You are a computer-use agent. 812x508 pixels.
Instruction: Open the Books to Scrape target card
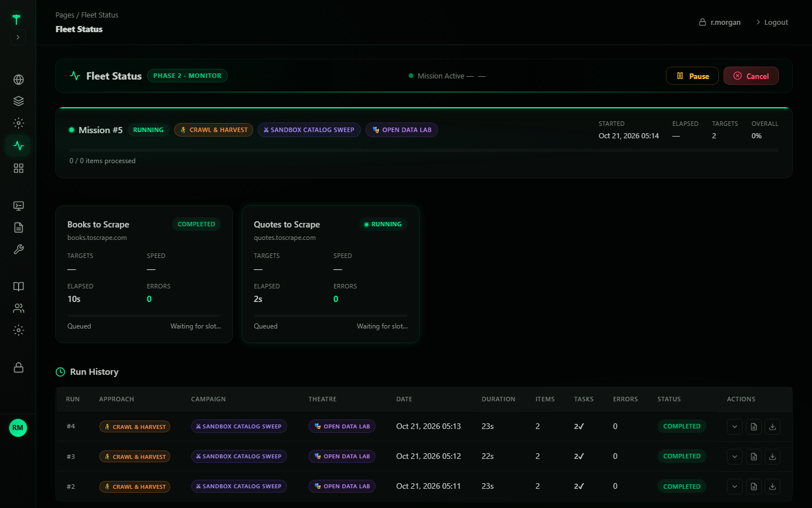[144, 274]
